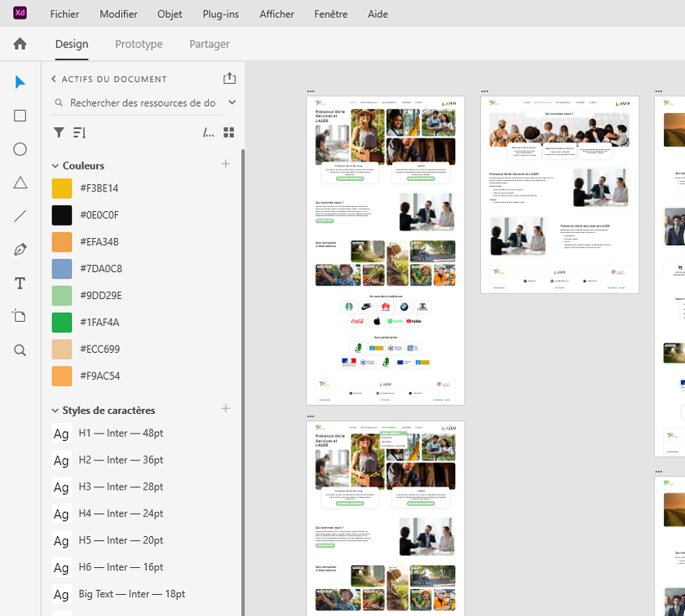Open the Plug-ins menu
This screenshot has width=685, height=616.
(221, 14)
